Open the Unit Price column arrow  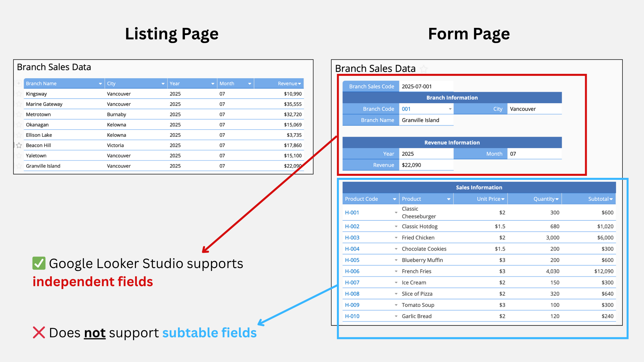coord(503,199)
